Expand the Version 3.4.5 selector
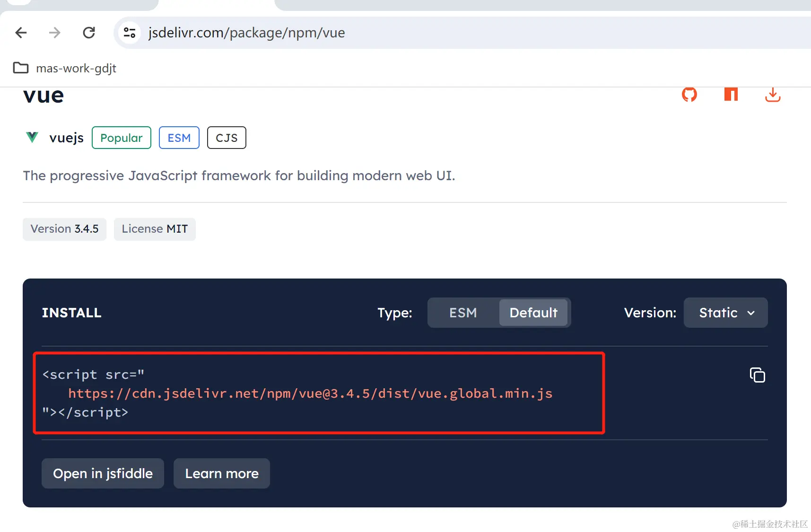The height and width of the screenshot is (532, 811). [64, 229]
